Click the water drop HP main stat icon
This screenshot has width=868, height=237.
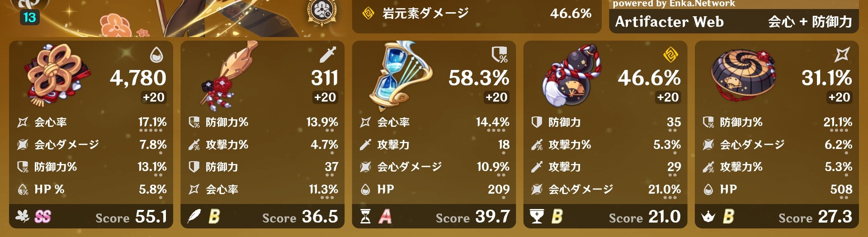pos(156,56)
